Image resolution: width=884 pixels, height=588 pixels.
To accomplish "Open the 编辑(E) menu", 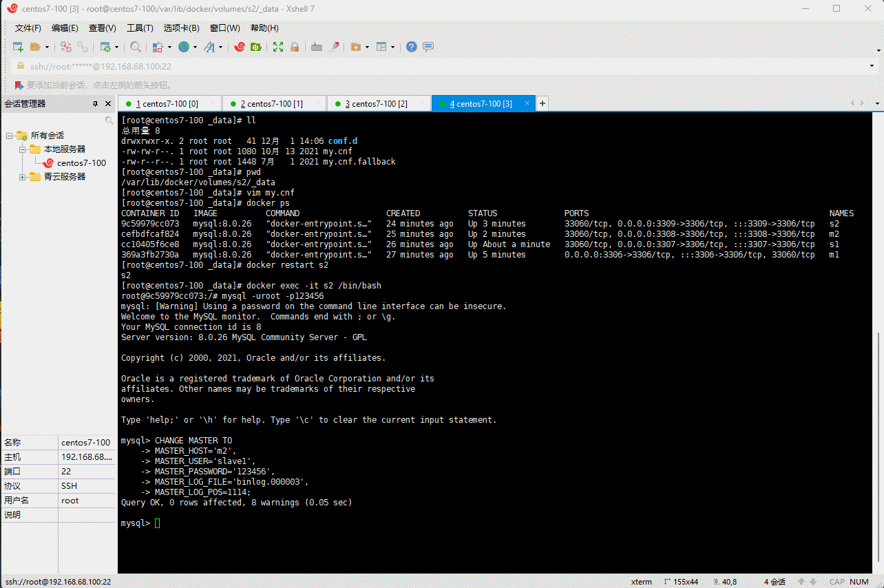I will (x=65, y=28).
